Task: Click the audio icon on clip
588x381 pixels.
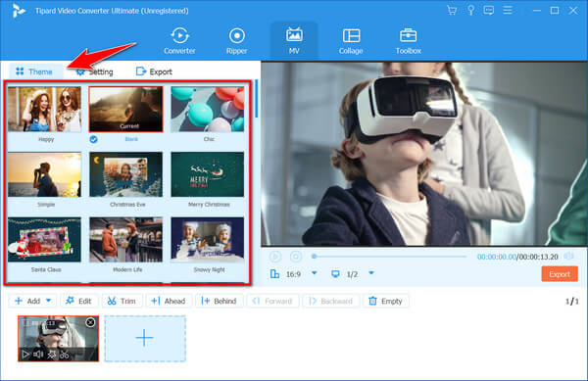Action: (x=38, y=354)
